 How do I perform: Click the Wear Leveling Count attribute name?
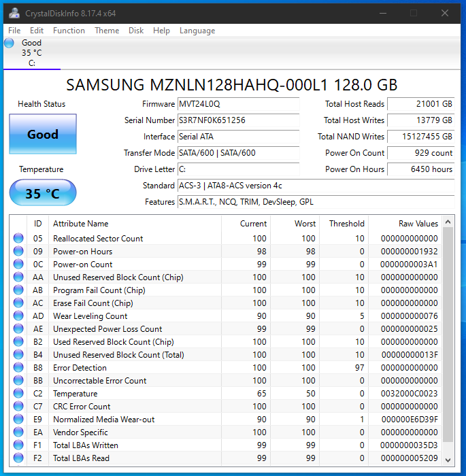click(90, 316)
